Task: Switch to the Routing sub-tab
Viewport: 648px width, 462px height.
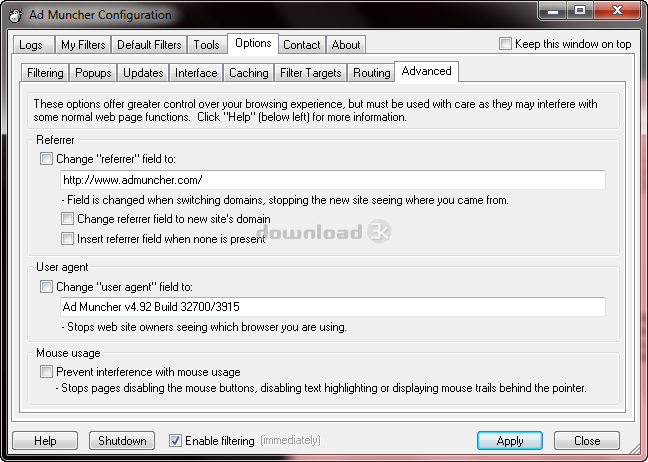Action: click(371, 73)
